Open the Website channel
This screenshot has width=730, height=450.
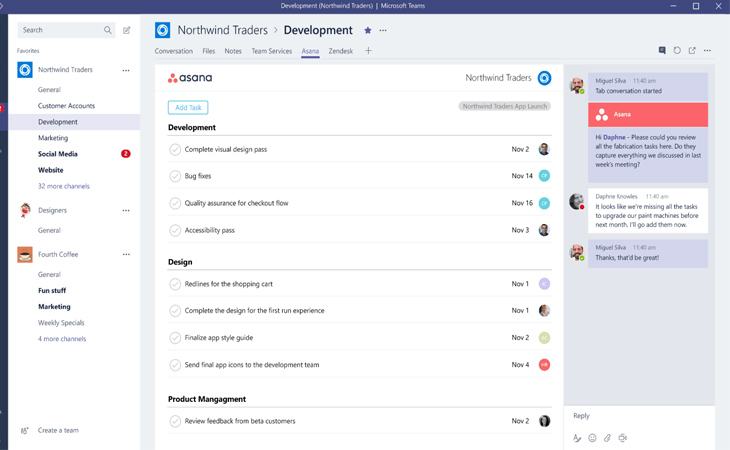(x=51, y=170)
